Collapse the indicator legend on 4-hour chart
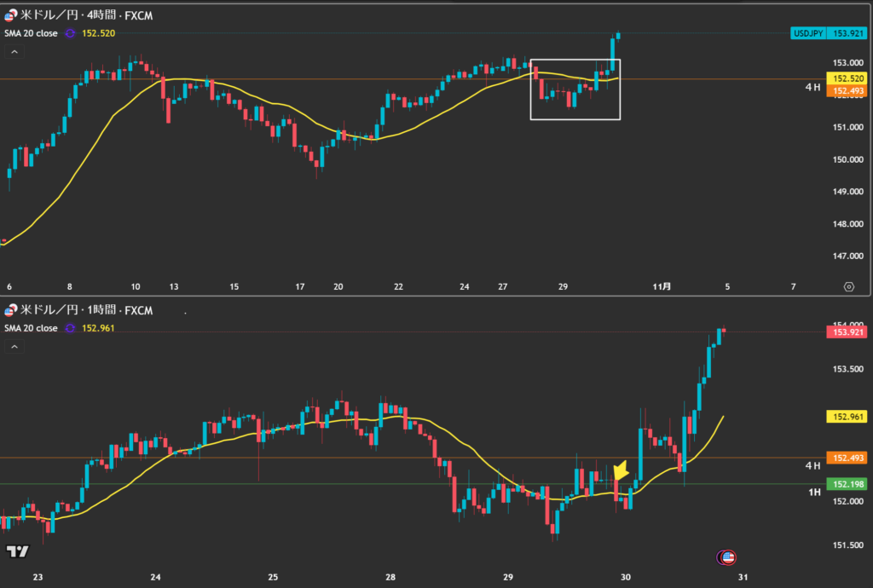This screenshot has width=873, height=588. 14,52
